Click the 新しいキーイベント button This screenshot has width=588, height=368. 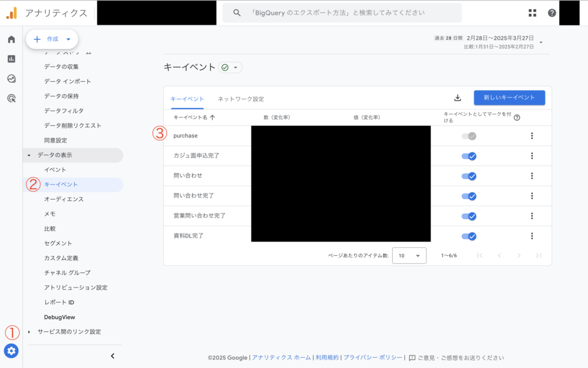click(509, 97)
